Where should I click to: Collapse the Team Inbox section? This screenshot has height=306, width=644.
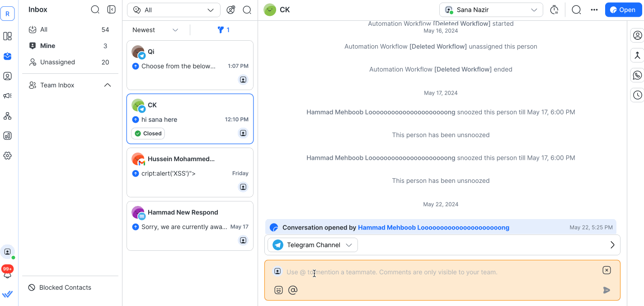108,85
